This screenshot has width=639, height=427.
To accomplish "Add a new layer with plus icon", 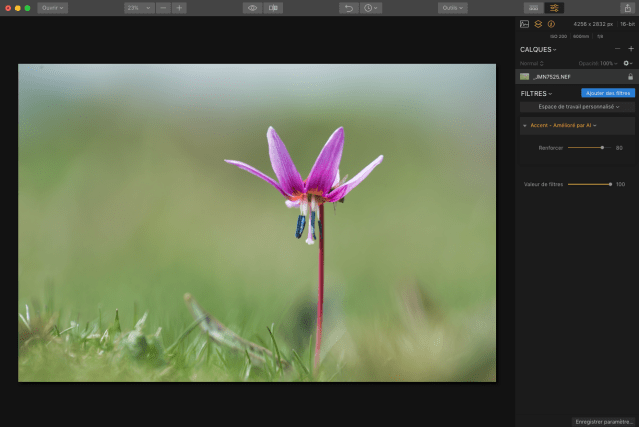I will coord(630,48).
